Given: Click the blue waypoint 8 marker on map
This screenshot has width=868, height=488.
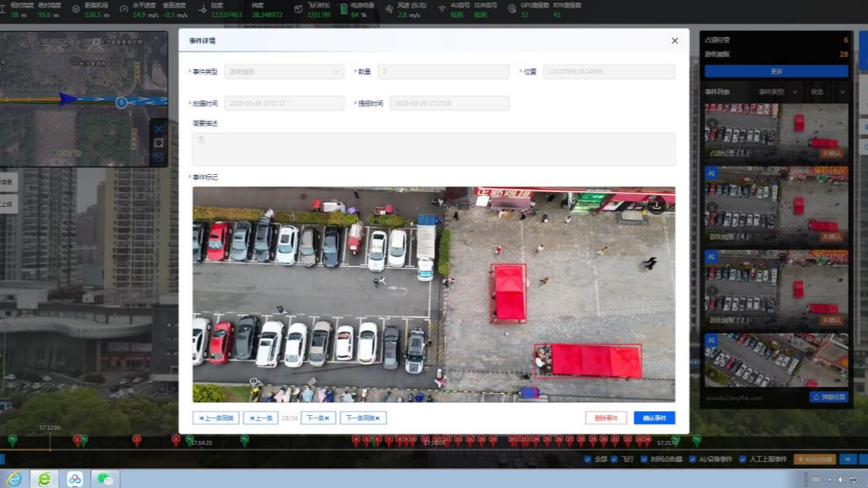Looking at the screenshot, I should coord(121,102).
